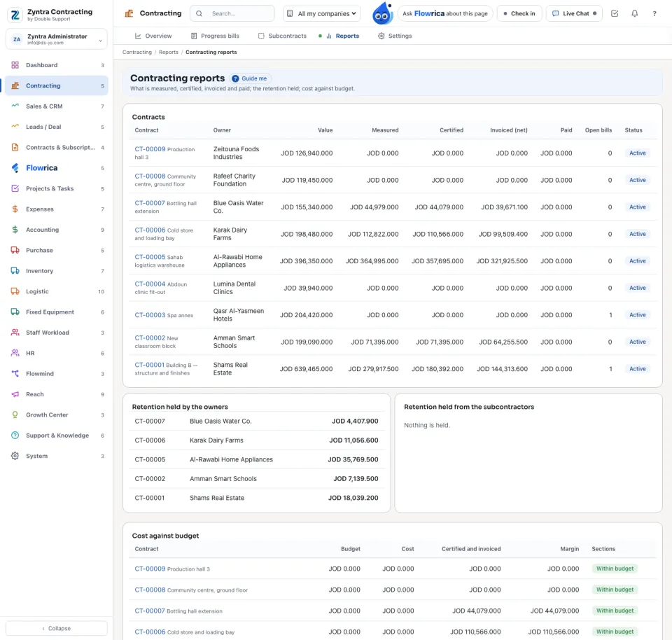Open contract CT-00005 in Contracts table
Screen dimensions: 672x640
(x=150, y=257)
